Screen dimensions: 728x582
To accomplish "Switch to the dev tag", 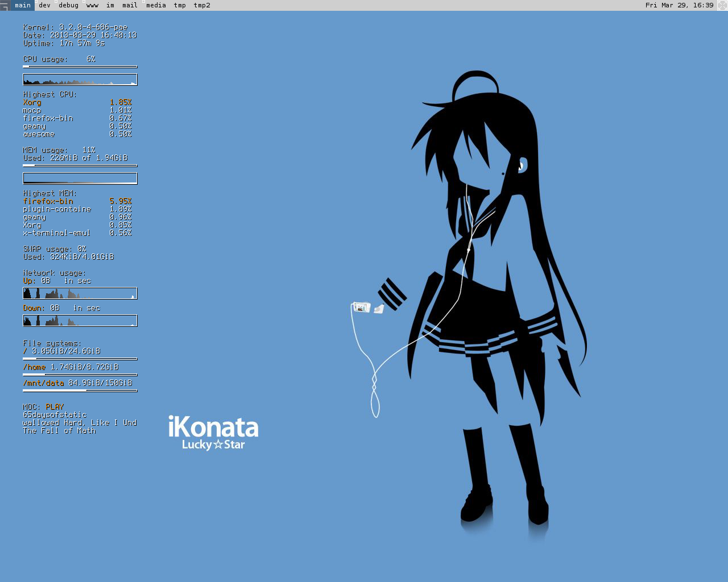I will click(44, 5).
